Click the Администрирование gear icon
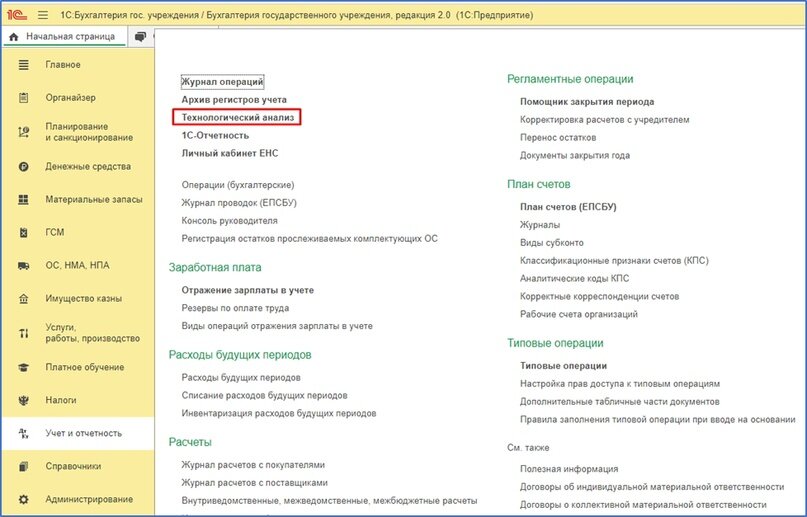This screenshot has width=807, height=517. [24, 500]
